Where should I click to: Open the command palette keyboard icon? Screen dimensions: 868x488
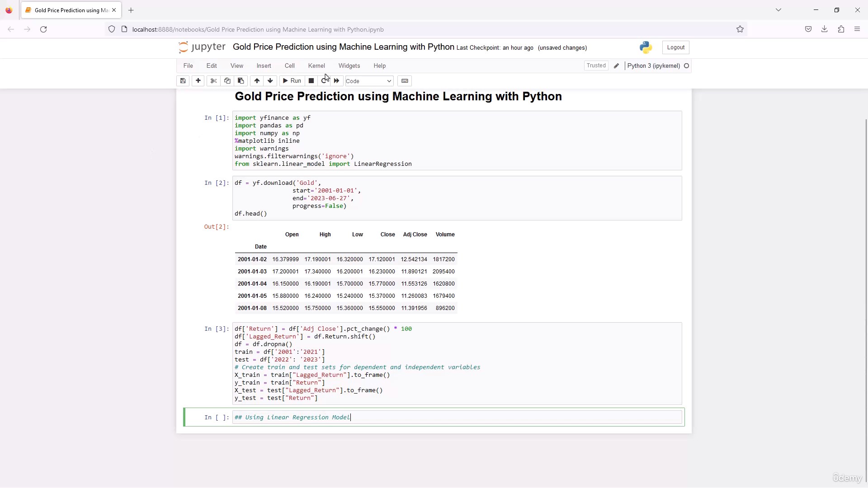pos(405,81)
